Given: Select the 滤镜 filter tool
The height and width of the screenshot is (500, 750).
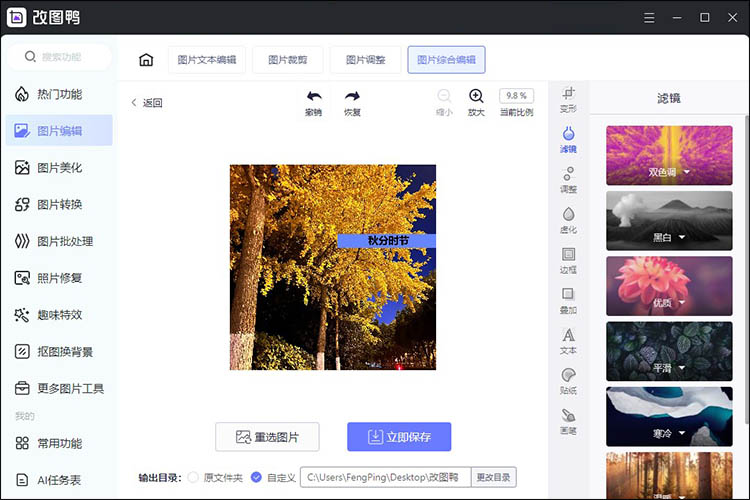Looking at the screenshot, I should coord(568,140).
